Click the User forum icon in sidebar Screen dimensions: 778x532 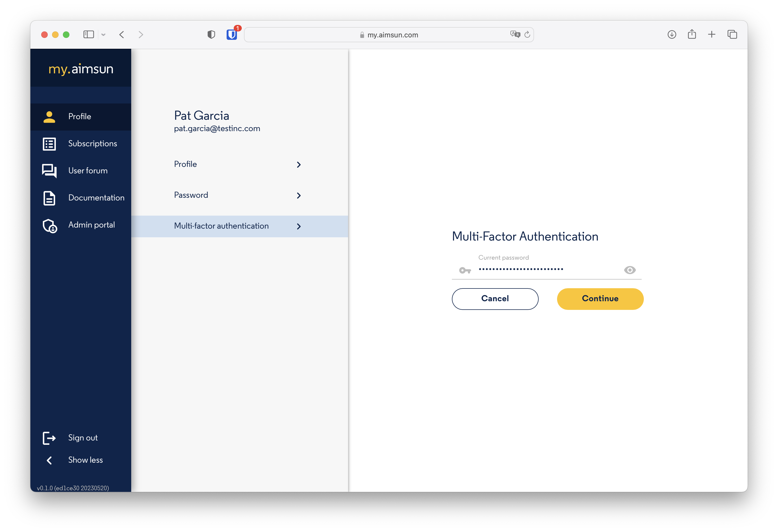[50, 171]
